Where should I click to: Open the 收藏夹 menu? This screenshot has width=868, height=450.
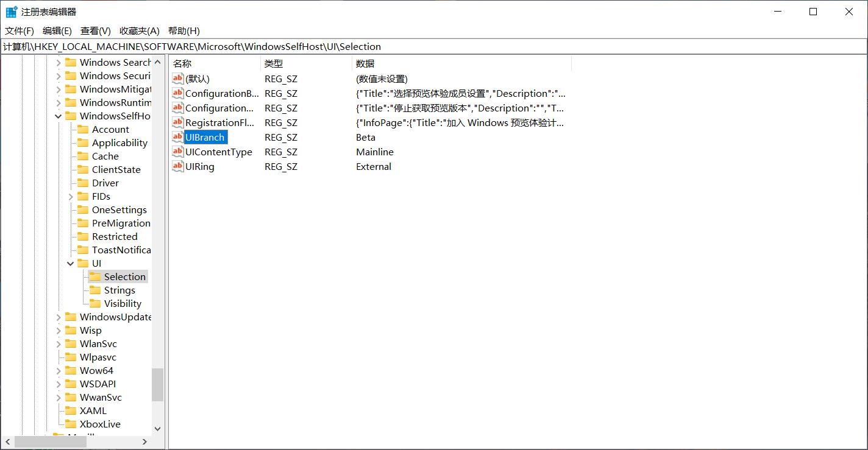pyautogui.click(x=138, y=30)
